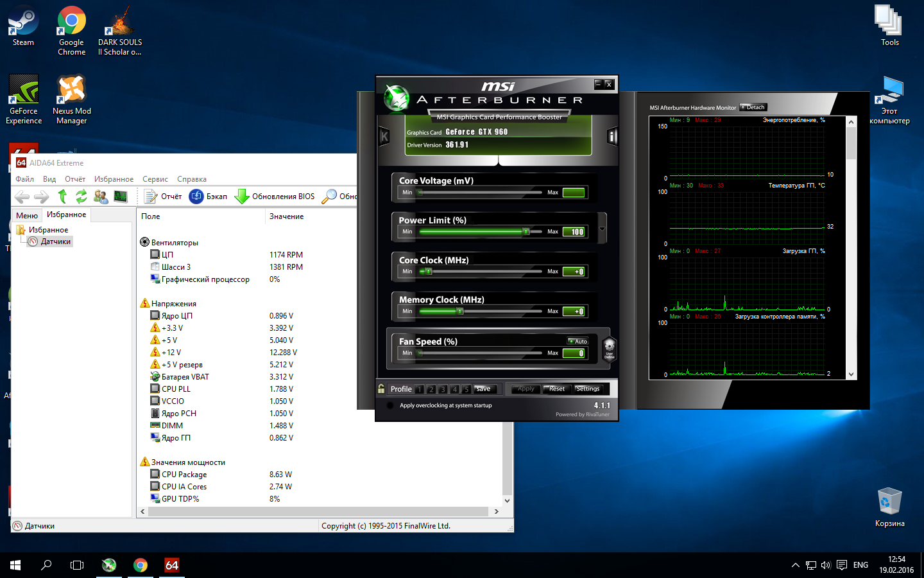Open the Windows Start menu
Image resolution: width=924 pixels, height=578 pixels.
(x=15, y=565)
